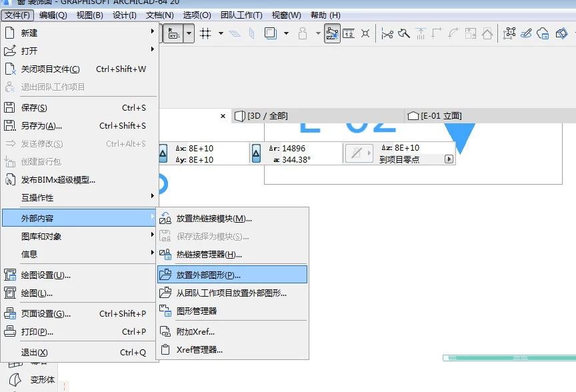Image resolution: width=576 pixels, height=392 pixels.
Task: Choose 放置热链接模块(M)... in submenu
Action: tap(232, 219)
